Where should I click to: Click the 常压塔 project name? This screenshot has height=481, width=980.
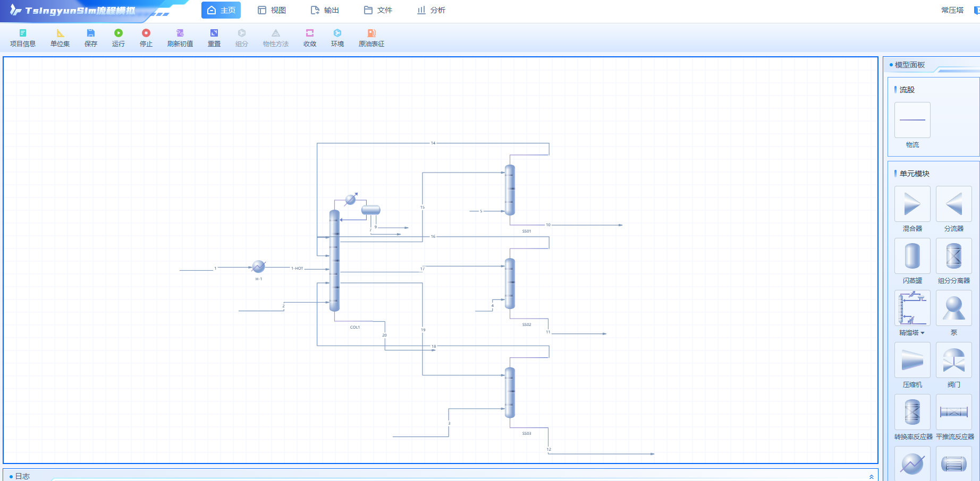coord(952,10)
